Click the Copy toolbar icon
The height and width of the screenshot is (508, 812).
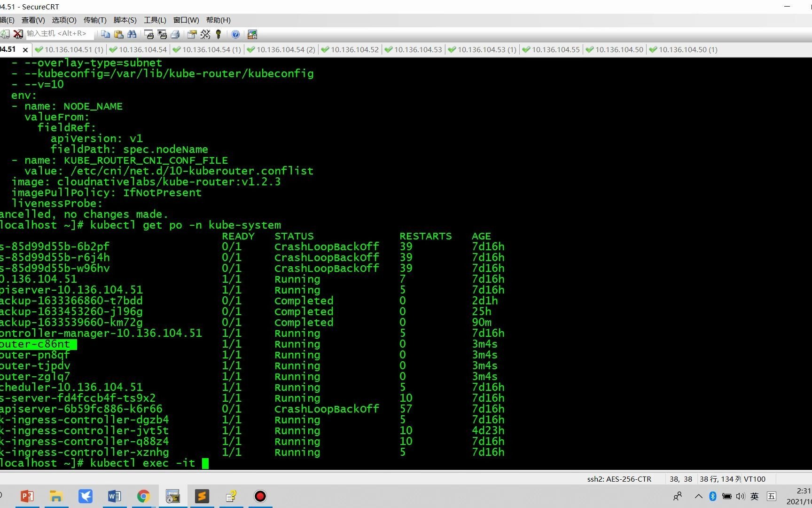point(106,34)
